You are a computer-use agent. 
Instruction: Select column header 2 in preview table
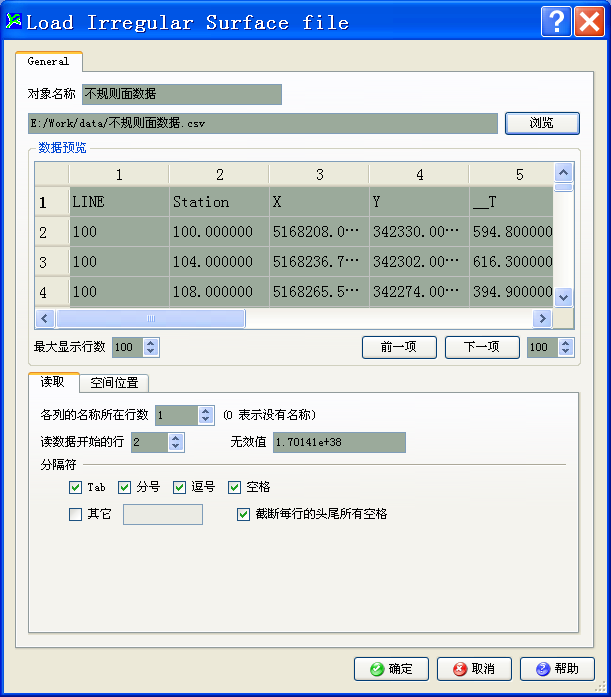pyautogui.click(x=219, y=175)
